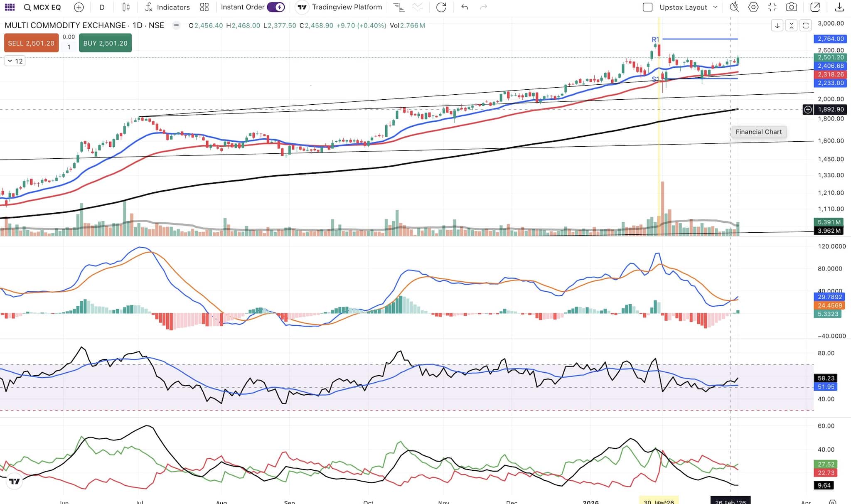The image size is (851, 504).
Task: Click the grey status dot beside NSE
Action: 176,25
